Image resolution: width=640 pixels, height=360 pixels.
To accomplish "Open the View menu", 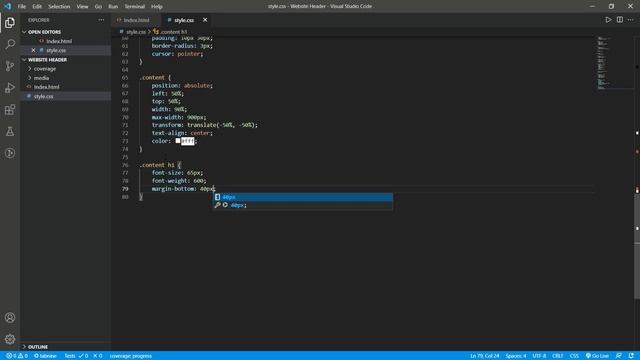I will click(82, 6).
